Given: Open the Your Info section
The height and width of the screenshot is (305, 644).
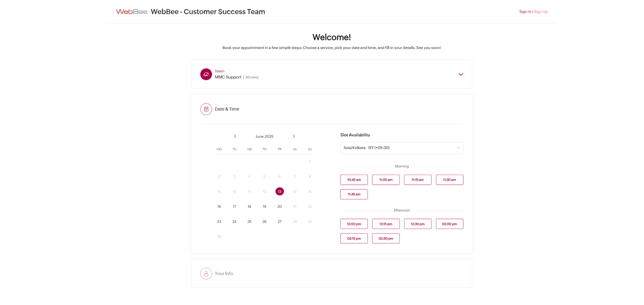Looking at the screenshot, I should [331, 273].
